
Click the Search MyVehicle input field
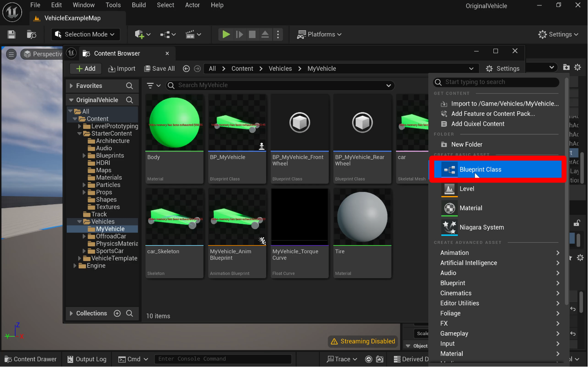click(280, 85)
